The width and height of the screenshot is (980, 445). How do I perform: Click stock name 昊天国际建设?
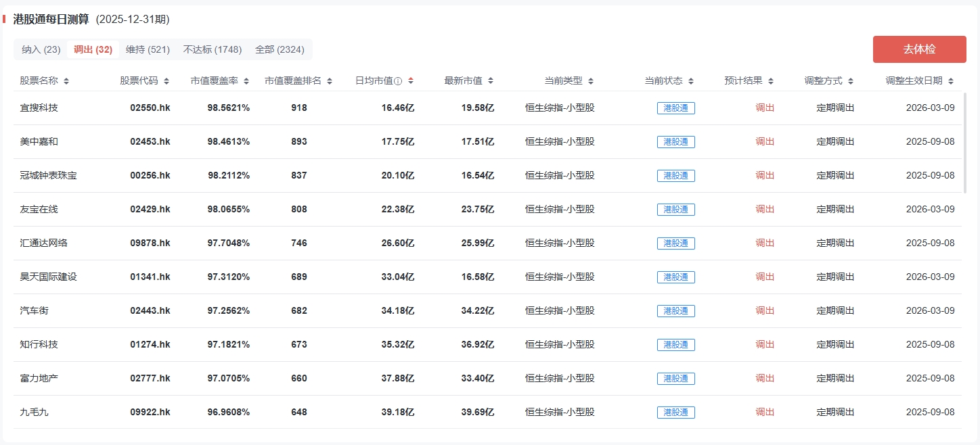coord(49,277)
